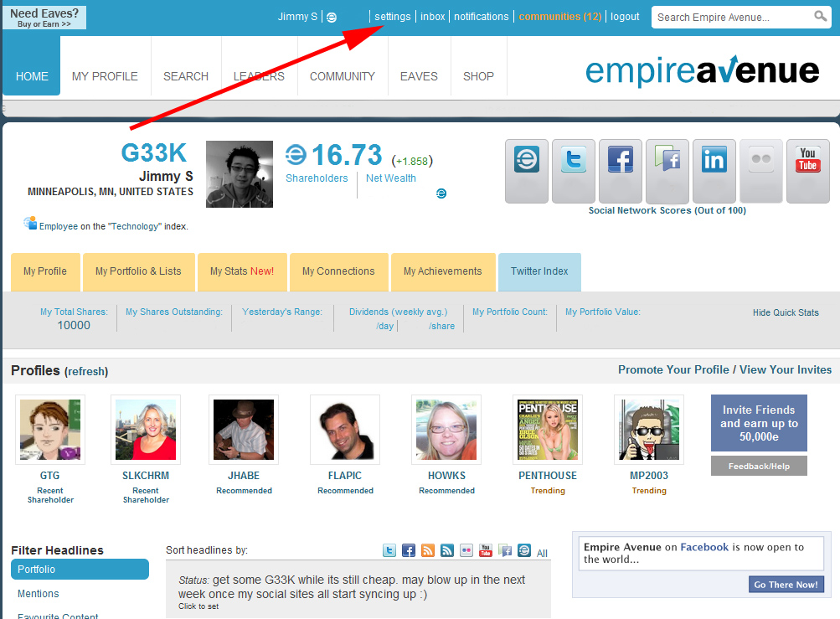
Task: Sort headlines by Empire Avenue icon
Action: [x=524, y=550]
